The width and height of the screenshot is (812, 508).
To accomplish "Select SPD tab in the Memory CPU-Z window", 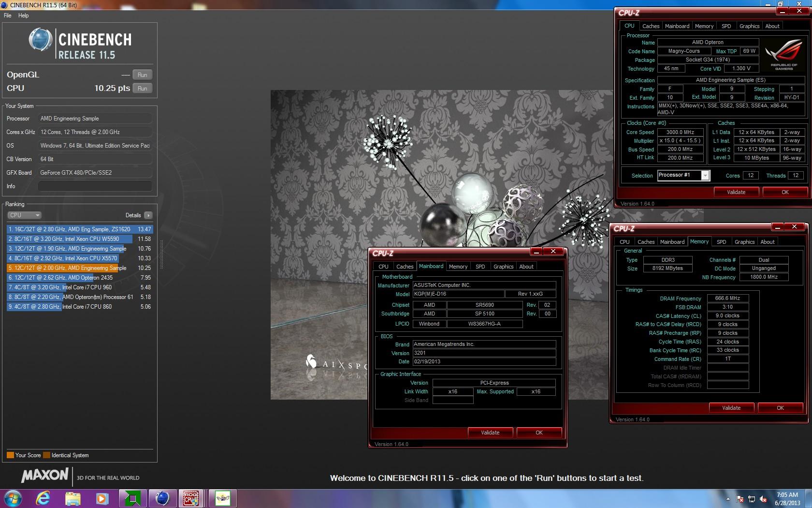I will [x=721, y=242].
